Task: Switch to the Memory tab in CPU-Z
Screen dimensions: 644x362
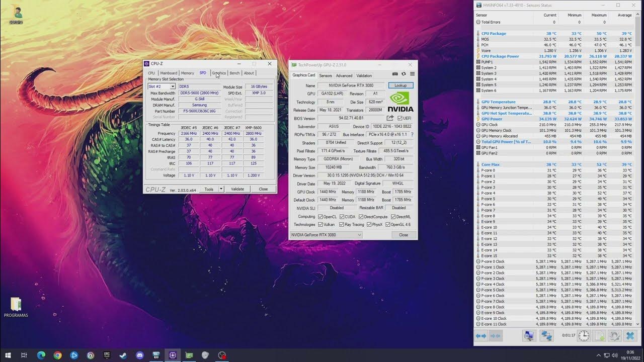Action: tap(187, 73)
